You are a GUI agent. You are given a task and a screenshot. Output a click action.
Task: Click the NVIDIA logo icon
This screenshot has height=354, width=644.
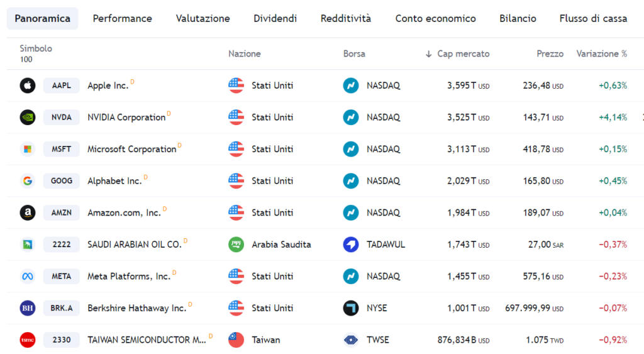tap(28, 117)
